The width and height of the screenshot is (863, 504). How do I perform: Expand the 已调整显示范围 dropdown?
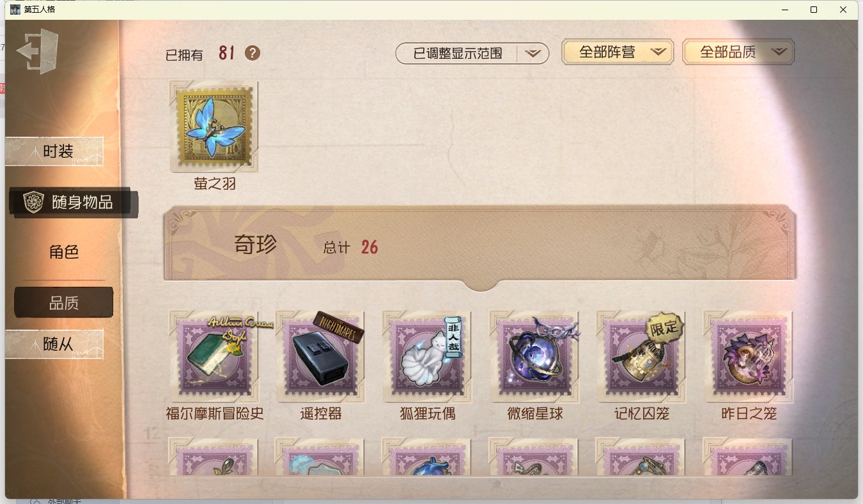pyautogui.click(x=472, y=54)
